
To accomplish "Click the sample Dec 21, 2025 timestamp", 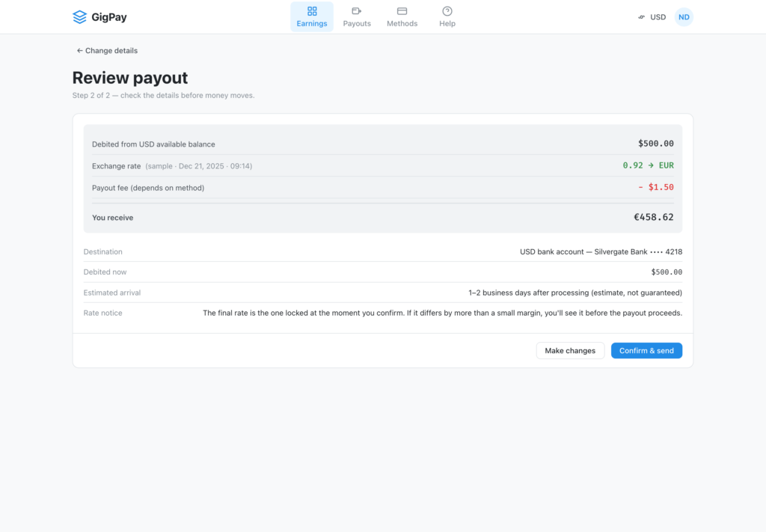I will pos(199,166).
